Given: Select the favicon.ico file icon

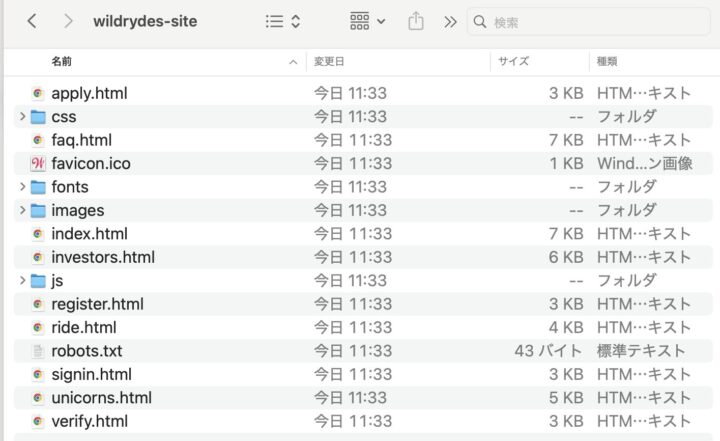Looking at the screenshot, I should point(38,163).
